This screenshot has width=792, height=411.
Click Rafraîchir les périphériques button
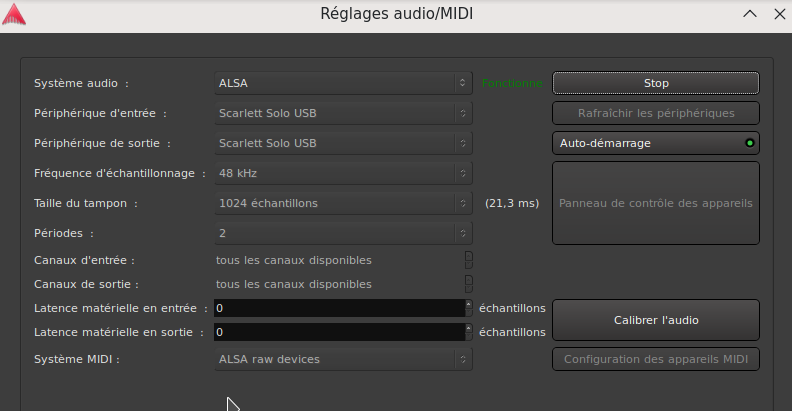pos(656,113)
